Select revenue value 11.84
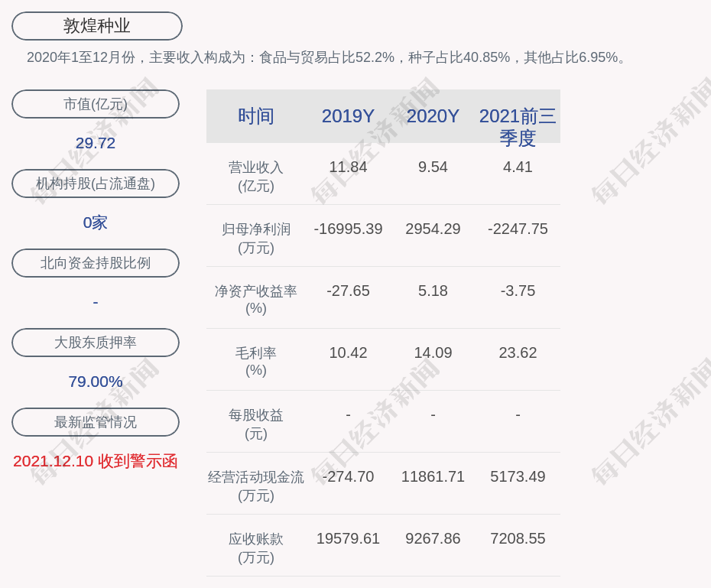Viewport: 711px width, 588px height. tap(348, 167)
